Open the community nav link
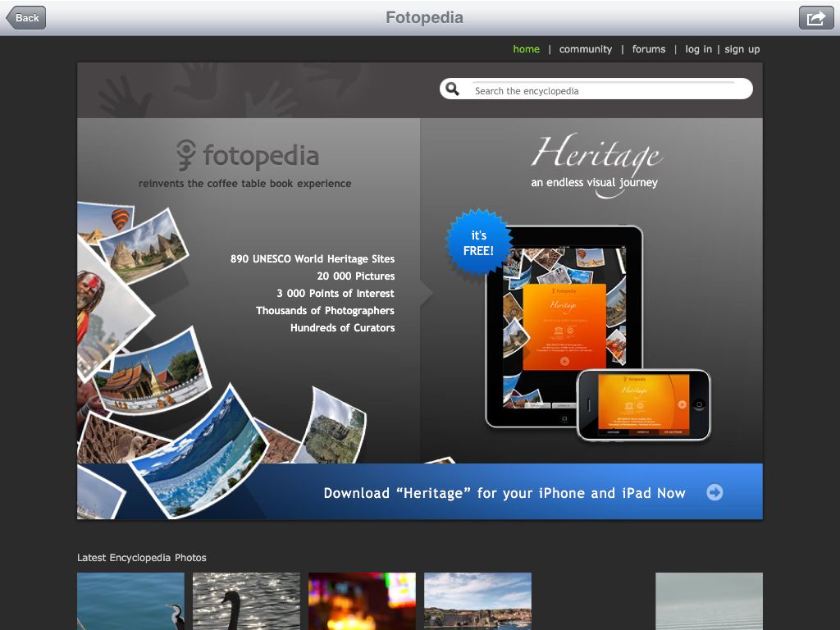Viewport: 840px width, 630px height. (x=586, y=49)
